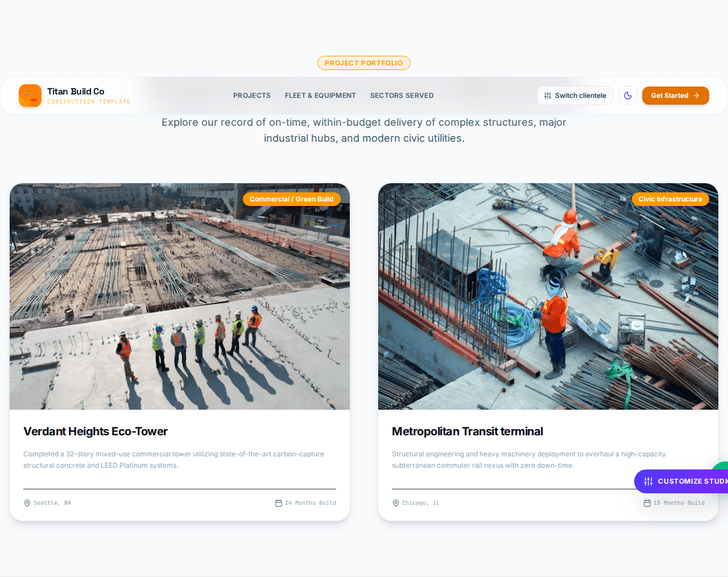Click the 24 Months Build text
Image resolution: width=728 pixels, height=577 pixels.
[x=311, y=503]
